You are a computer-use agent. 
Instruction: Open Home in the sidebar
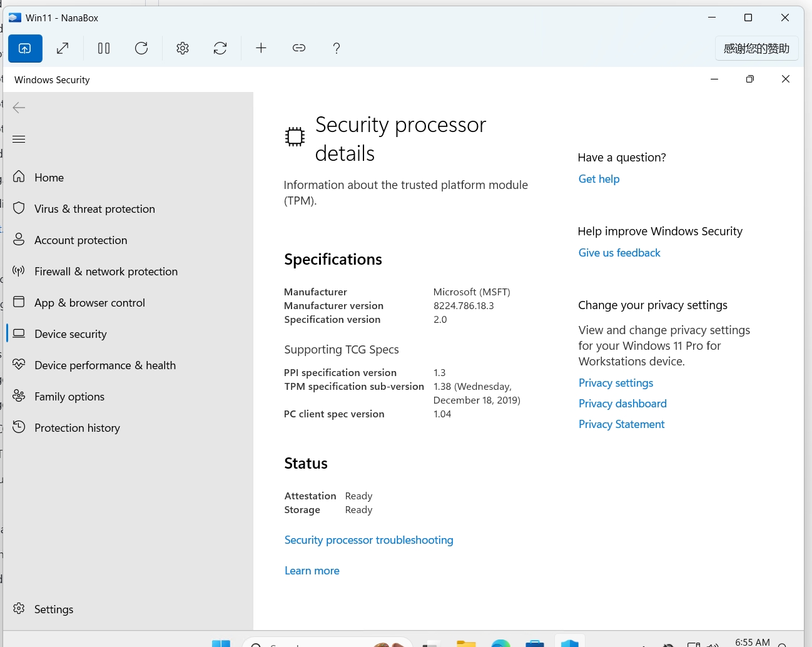point(128,177)
